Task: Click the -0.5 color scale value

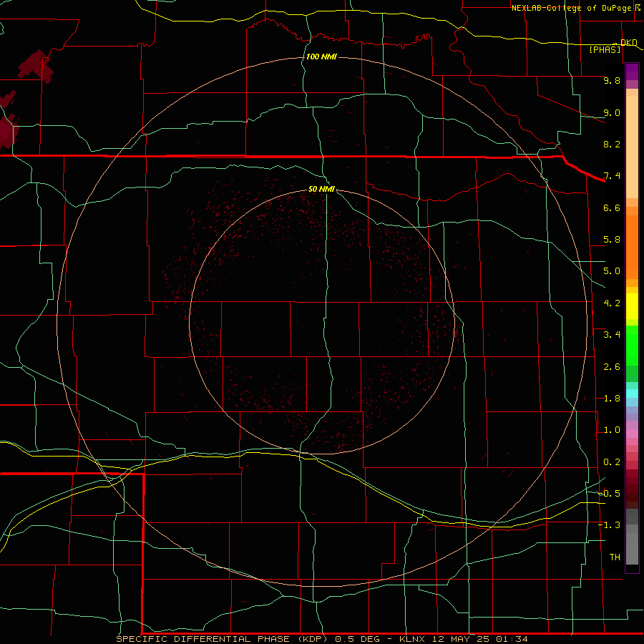Action: click(610, 494)
